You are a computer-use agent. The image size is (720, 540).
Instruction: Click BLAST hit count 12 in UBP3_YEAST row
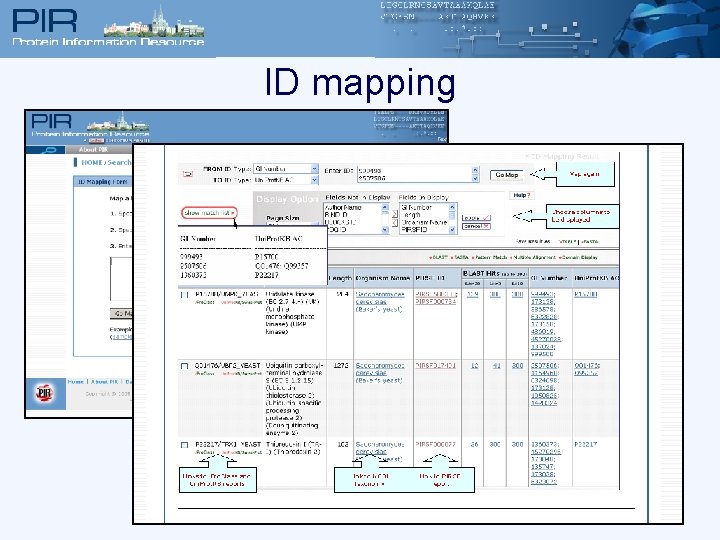(474, 366)
